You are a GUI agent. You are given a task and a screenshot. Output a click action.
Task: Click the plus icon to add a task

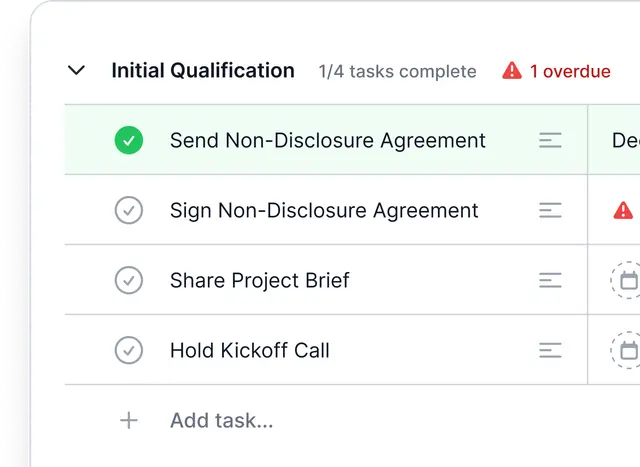click(128, 421)
